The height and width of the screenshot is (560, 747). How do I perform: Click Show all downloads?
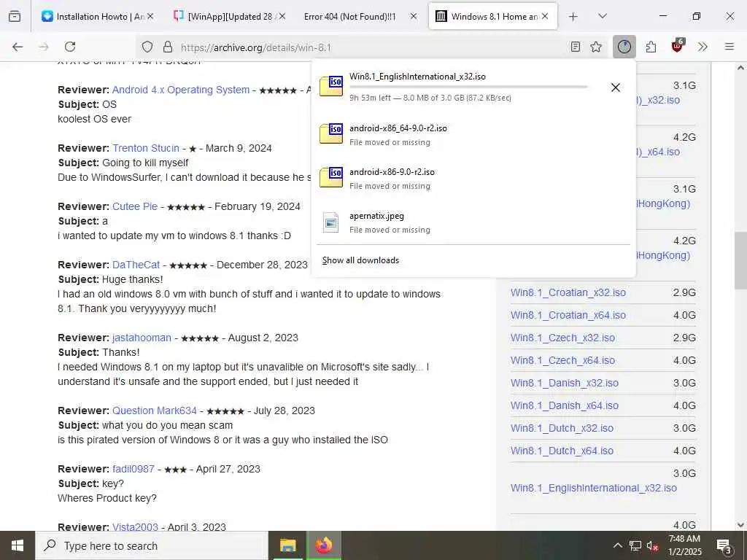point(360,260)
